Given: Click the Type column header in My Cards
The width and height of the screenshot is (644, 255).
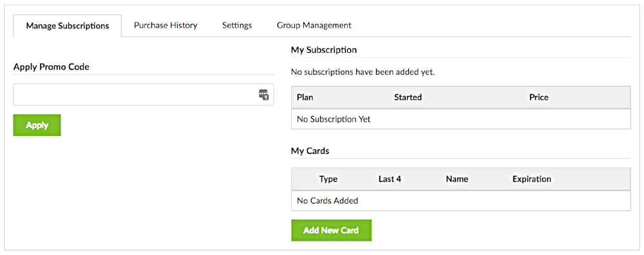Looking at the screenshot, I should coord(328,179).
